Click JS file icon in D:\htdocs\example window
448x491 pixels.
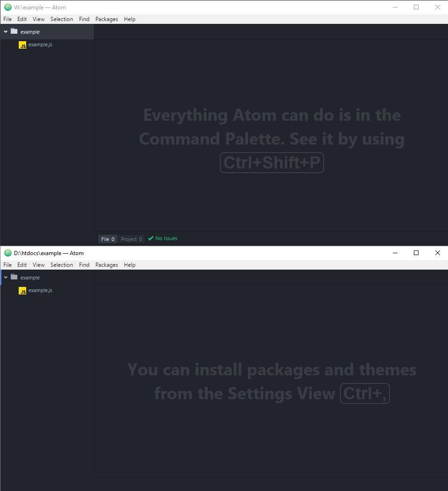coord(22,291)
